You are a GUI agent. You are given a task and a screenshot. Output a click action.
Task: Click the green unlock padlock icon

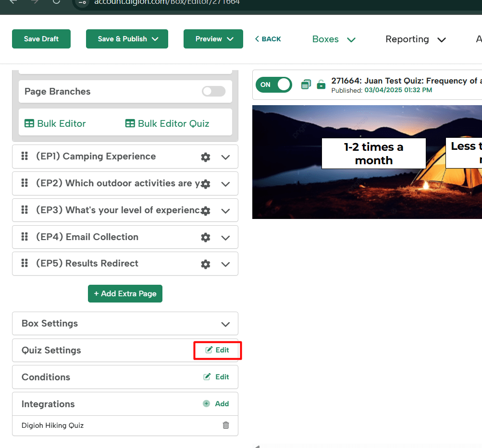point(321,85)
